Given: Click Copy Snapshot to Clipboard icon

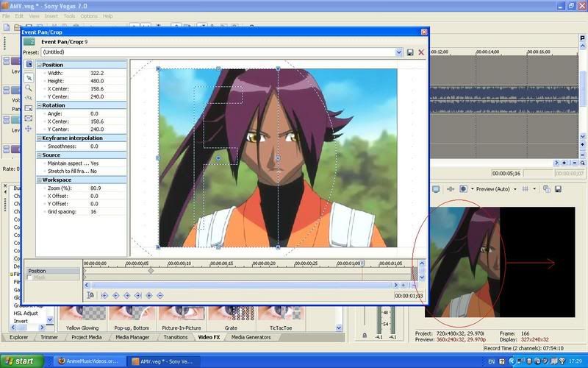Looking at the screenshot, I should point(547,189).
